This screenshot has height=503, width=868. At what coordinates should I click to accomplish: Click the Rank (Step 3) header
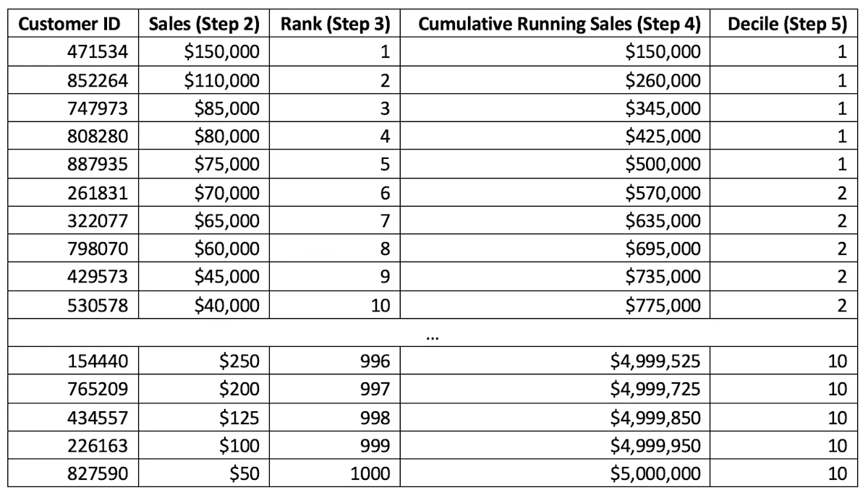coord(333,24)
